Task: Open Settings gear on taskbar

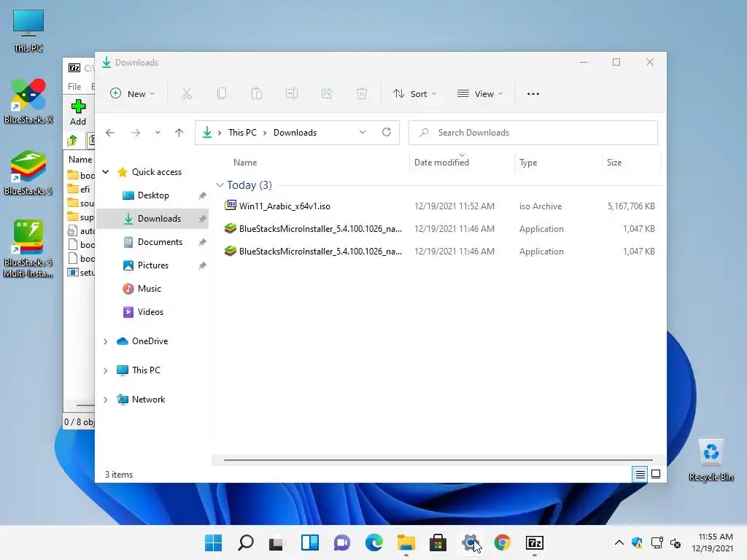Action: point(471,542)
